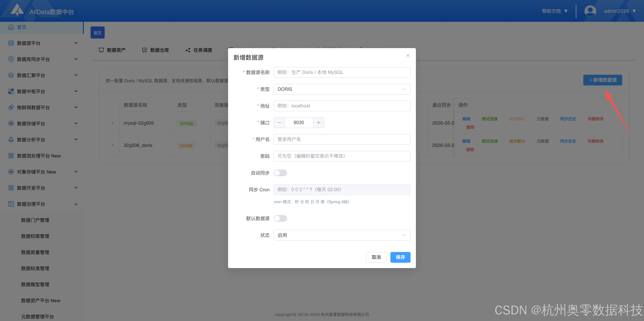Click the 物联网数据平台 icon
This screenshot has height=321, width=644.
coord(11,107)
